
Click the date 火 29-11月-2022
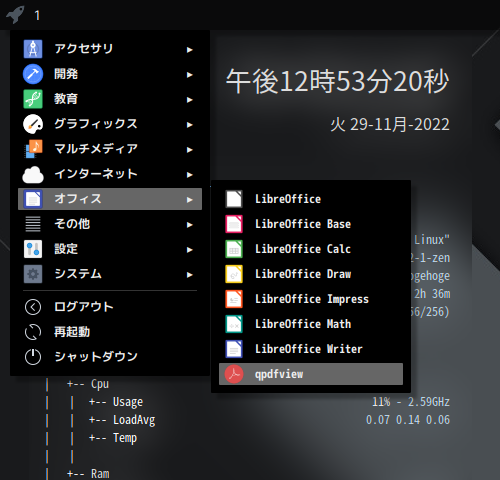(390, 125)
